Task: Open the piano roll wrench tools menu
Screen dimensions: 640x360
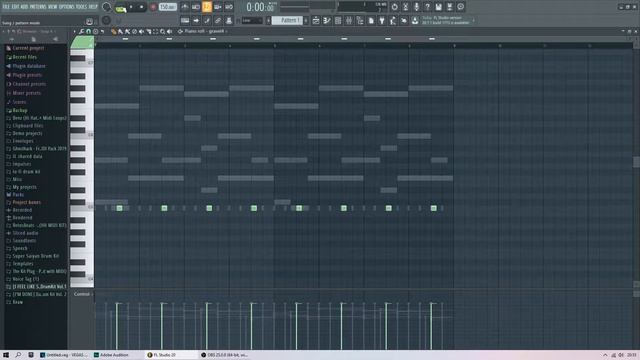Action: pyautogui.click(x=81, y=31)
